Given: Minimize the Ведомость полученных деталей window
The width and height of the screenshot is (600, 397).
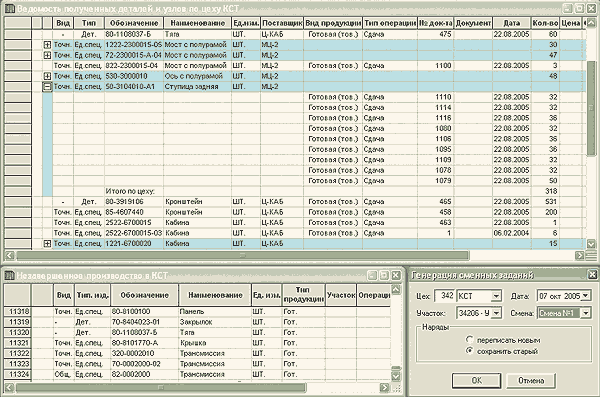Looking at the screenshot, I should (x=568, y=8).
